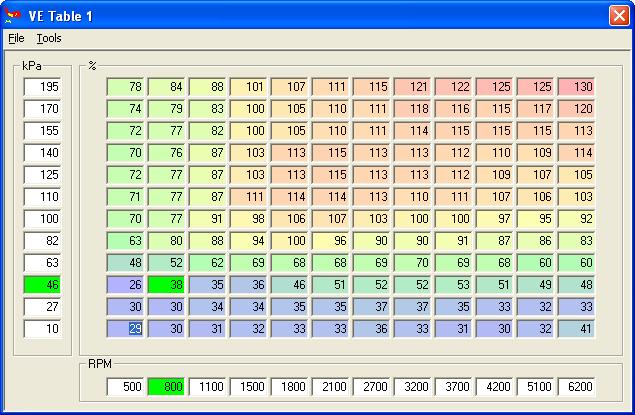Click the 3200 RPM axis field
This screenshot has height=415, width=635.
point(413,385)
